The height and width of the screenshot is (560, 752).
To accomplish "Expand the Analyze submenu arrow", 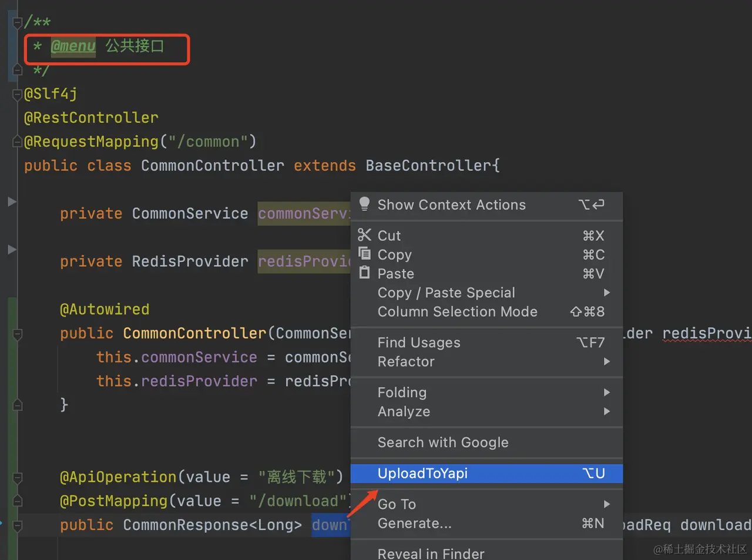I will click(x=607, y=411).
